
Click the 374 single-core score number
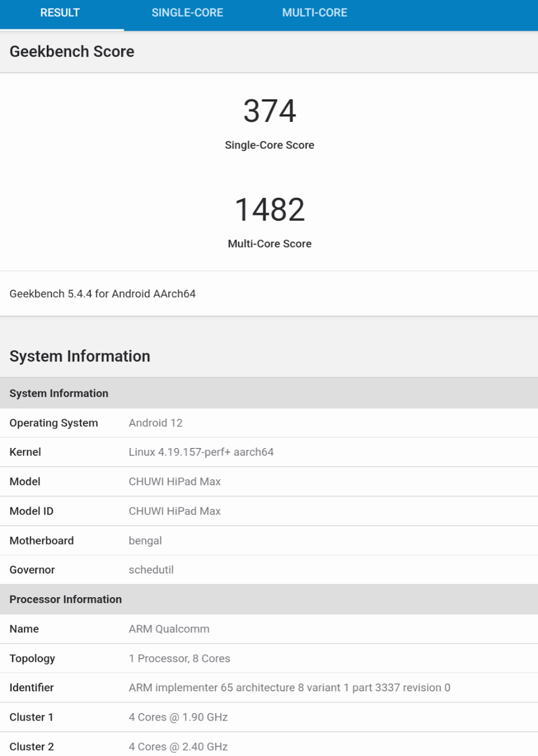pyautogui.click(x=270, y=111)
